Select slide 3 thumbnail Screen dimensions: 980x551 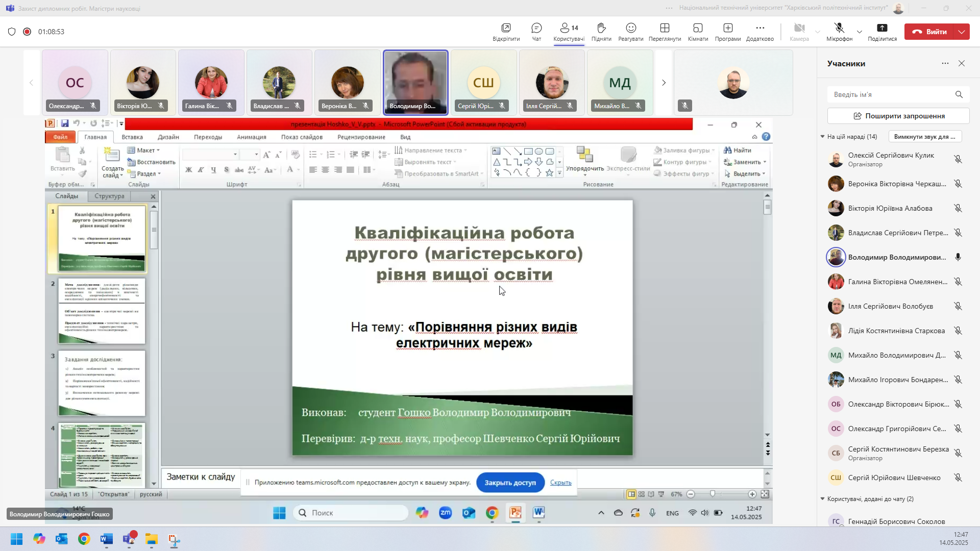click(102, 383)
